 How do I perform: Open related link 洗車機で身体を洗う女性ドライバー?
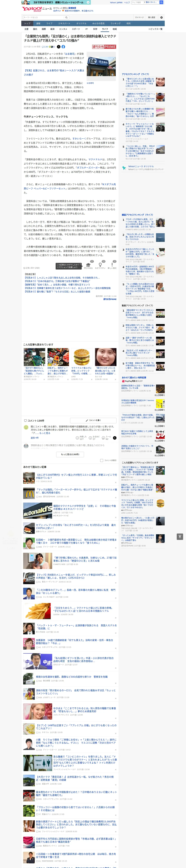pos(67,288)
